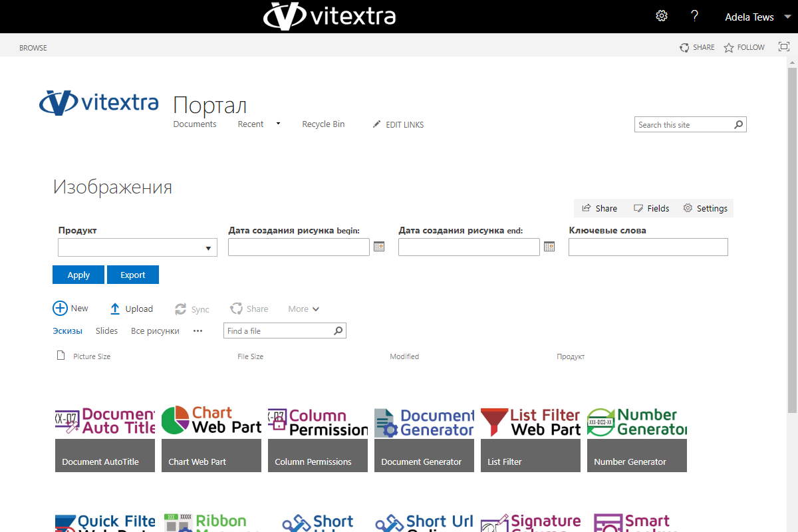Sort by Modified column
The width and height of the screenshot is (798, 532).
(x=404, y=356)
